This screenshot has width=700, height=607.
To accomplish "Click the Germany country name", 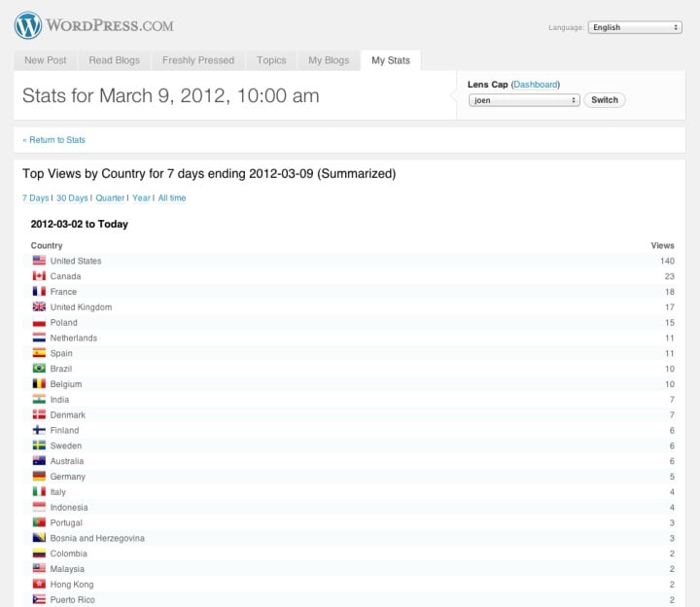I will (x=68, y=477).
